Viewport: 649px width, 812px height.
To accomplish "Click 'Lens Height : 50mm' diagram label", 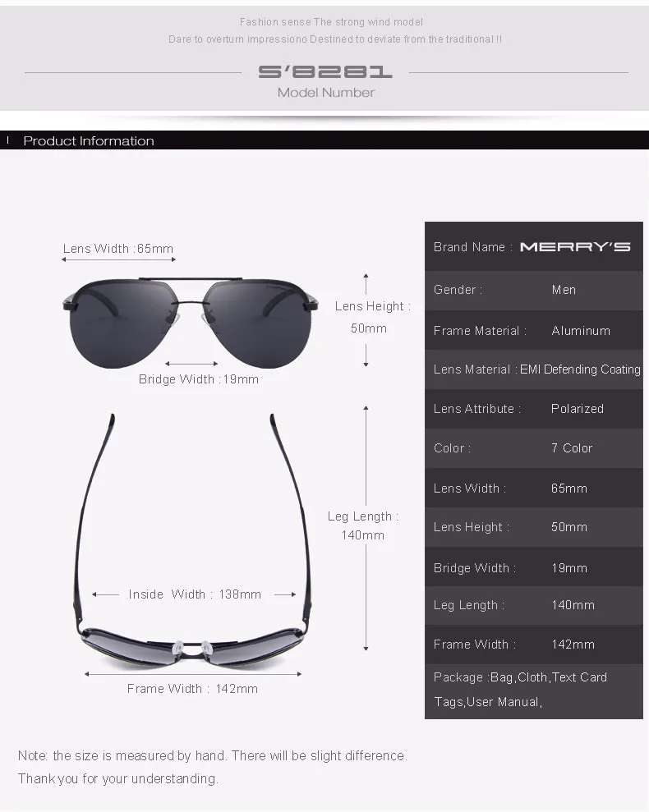I will coord(372,317).
